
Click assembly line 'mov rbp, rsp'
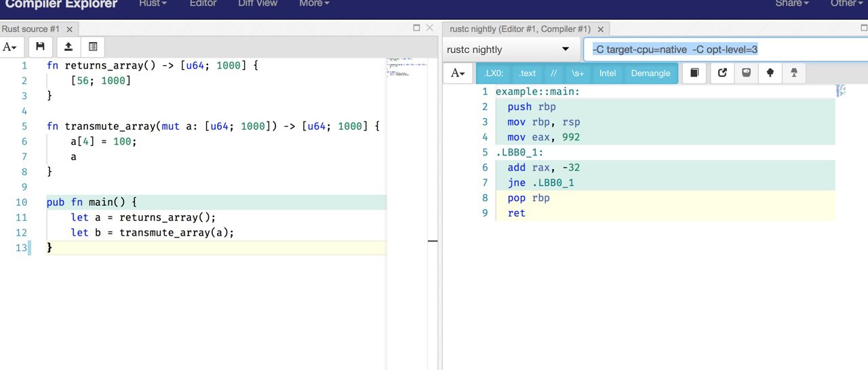point(544,122)
